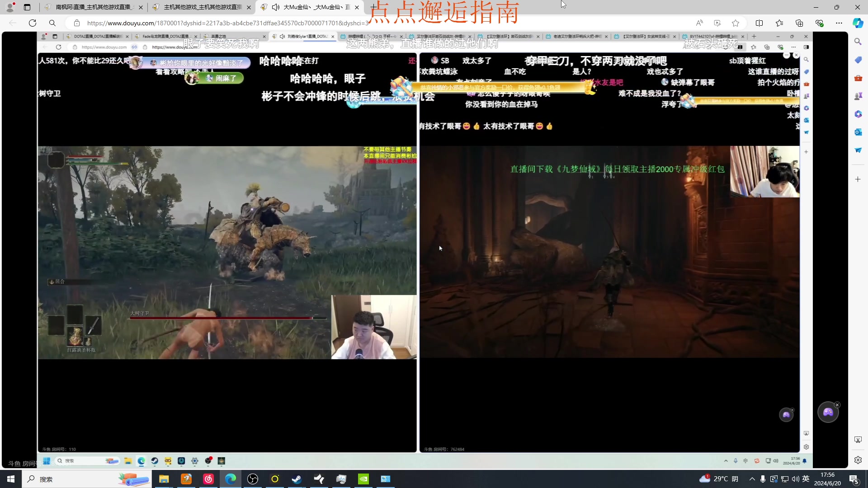
Task: Open the tab actions menu icon
Action: tap(27, 7)
